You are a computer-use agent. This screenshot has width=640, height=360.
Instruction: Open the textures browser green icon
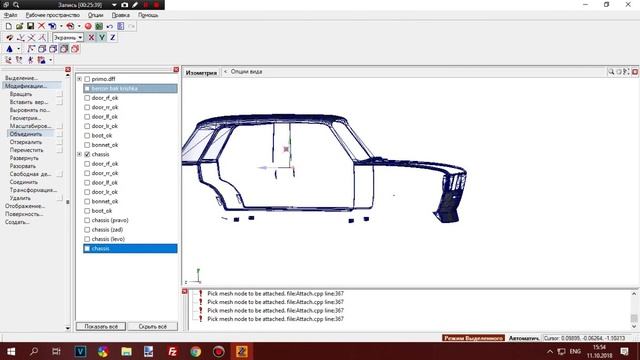[x=99, y=26]
